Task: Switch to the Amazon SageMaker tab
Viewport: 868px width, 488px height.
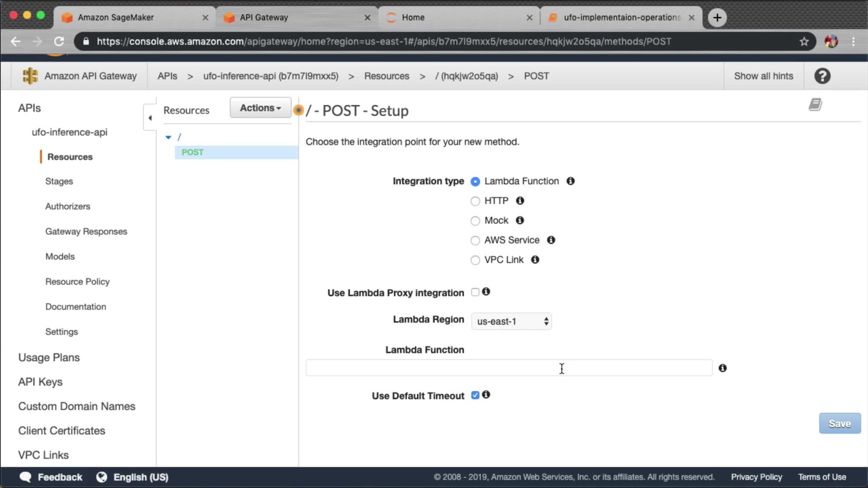Action: [x=116, y=17]
